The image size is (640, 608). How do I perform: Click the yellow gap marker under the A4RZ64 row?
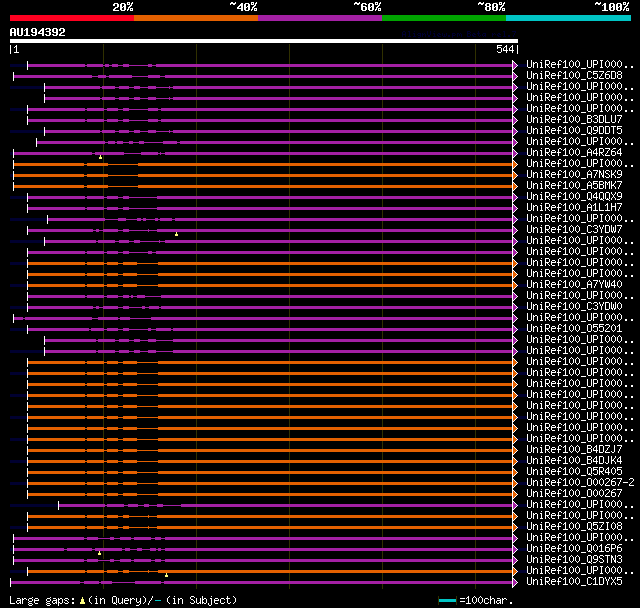click(x=100, y=157)
